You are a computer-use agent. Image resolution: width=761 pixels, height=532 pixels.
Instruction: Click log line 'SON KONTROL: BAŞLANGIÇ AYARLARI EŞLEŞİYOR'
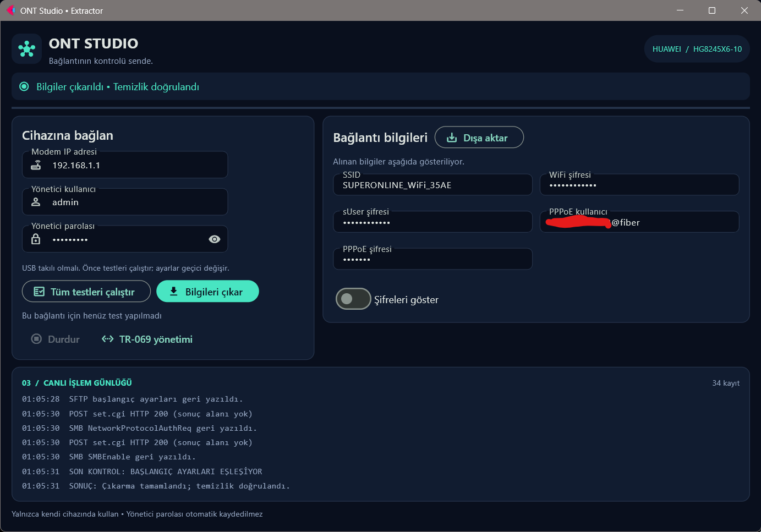click(x=166, y=471)
